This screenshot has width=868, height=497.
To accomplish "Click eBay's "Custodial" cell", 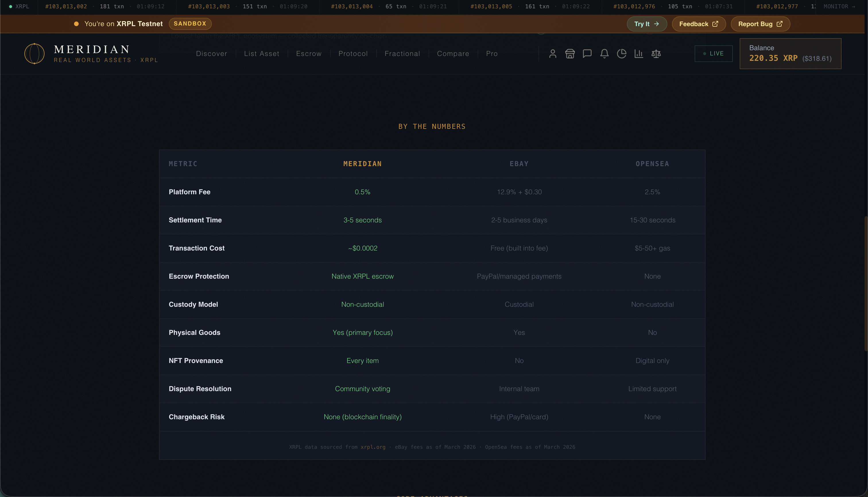I will (519, 304).
